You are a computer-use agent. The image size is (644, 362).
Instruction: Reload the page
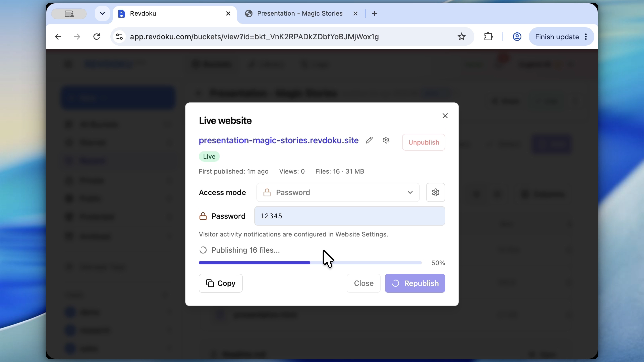pyautogui.click(x=97, y=37)
